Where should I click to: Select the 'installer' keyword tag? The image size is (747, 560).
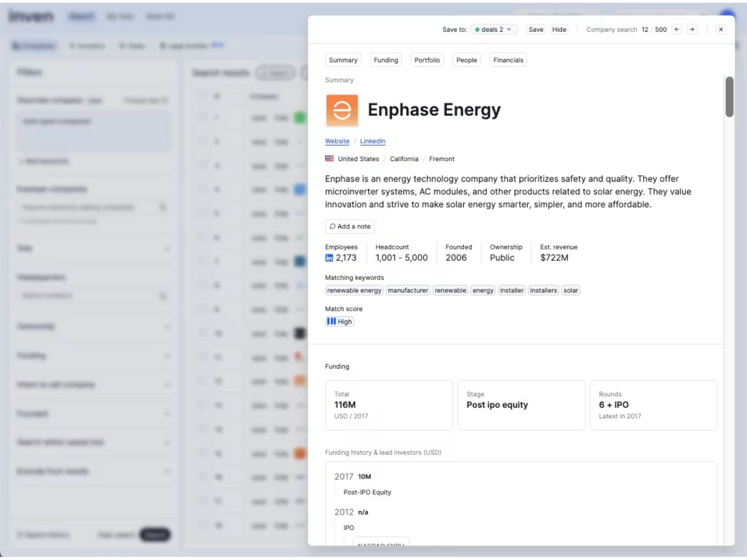[x=512, y=291]
